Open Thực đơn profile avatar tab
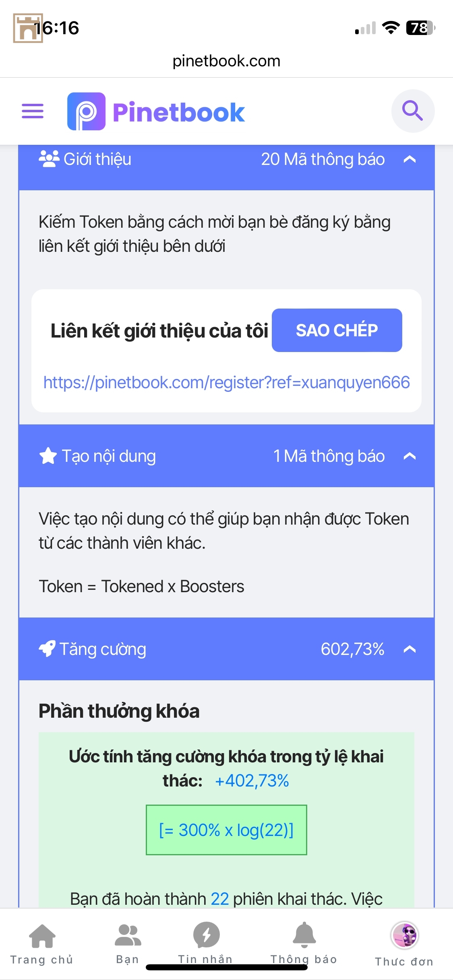This screenshot has width=453, height=980. (x=405, y=935)
